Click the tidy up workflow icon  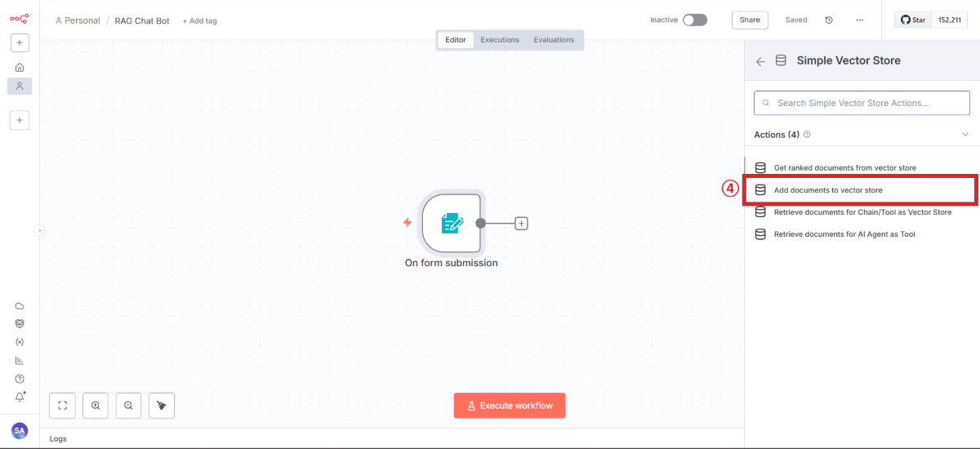point(162,406)
